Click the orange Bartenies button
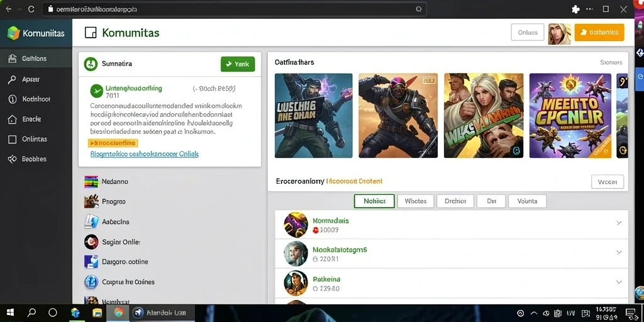The width and height of the screenshot is (644, 322). pos(599,32)
